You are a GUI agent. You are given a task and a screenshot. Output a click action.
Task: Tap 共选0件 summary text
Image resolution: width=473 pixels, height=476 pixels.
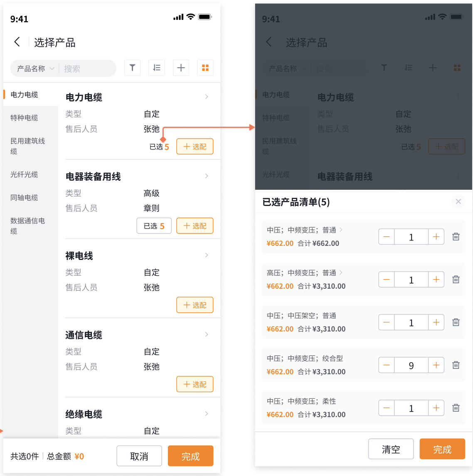point(25,456)
